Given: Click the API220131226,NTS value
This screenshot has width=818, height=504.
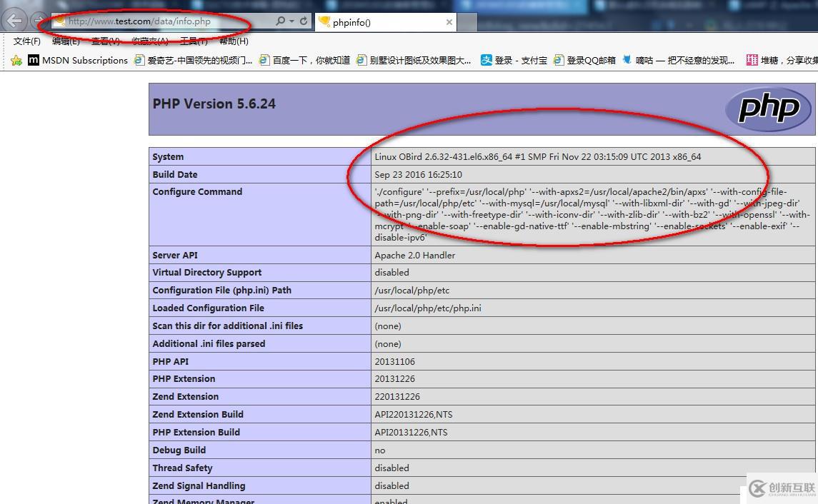Looking at the screenshot, I should point(414,415).
